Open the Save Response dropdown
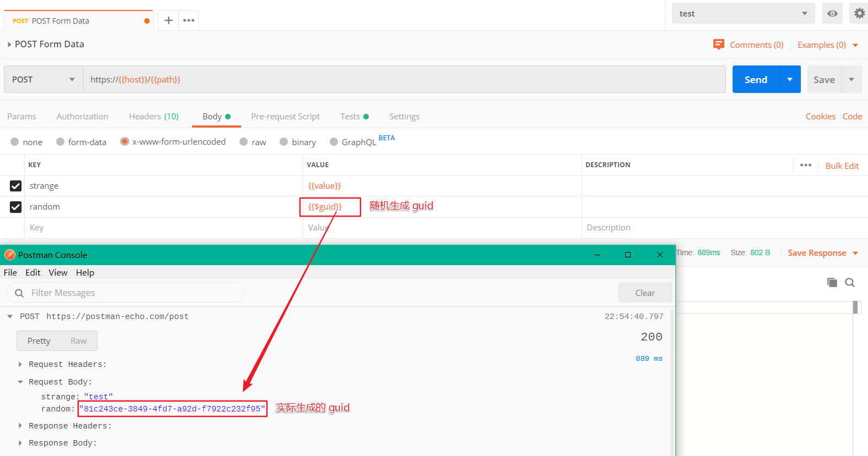The width and height of the screenshot is (868, 456). point(823,253)
